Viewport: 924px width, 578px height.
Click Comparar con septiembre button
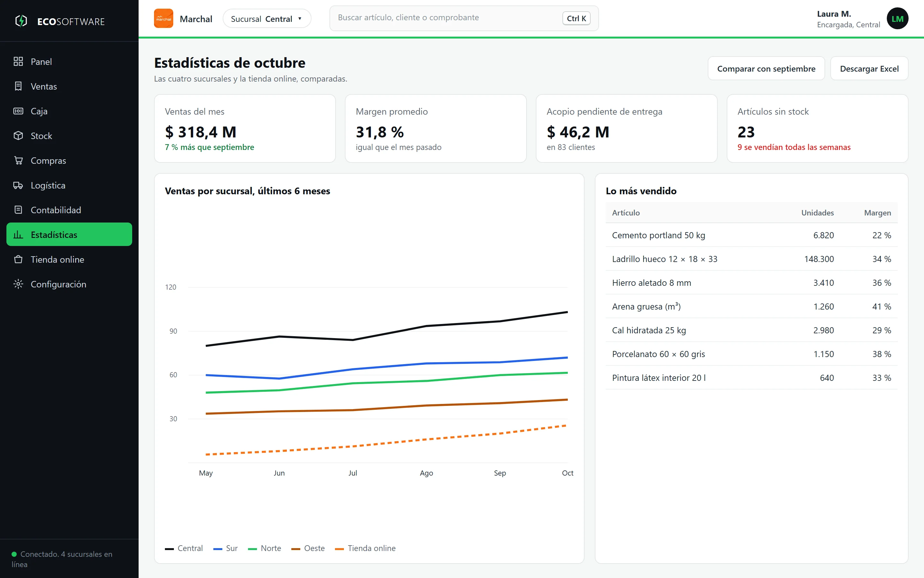766,68
